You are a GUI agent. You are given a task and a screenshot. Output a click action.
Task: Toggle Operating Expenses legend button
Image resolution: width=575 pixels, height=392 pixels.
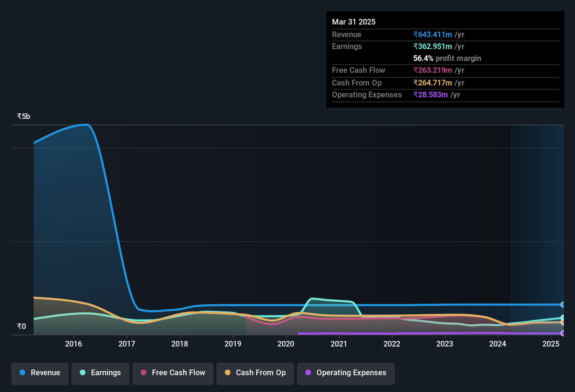346,373
